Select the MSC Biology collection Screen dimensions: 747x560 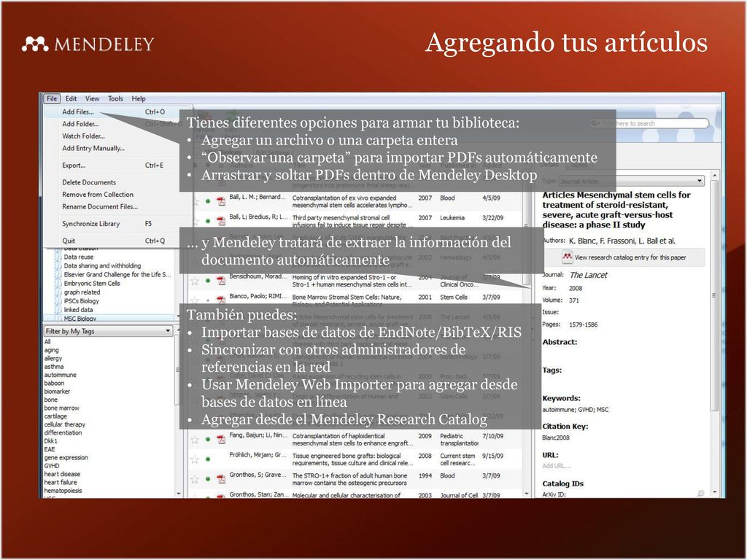[80, 319]
